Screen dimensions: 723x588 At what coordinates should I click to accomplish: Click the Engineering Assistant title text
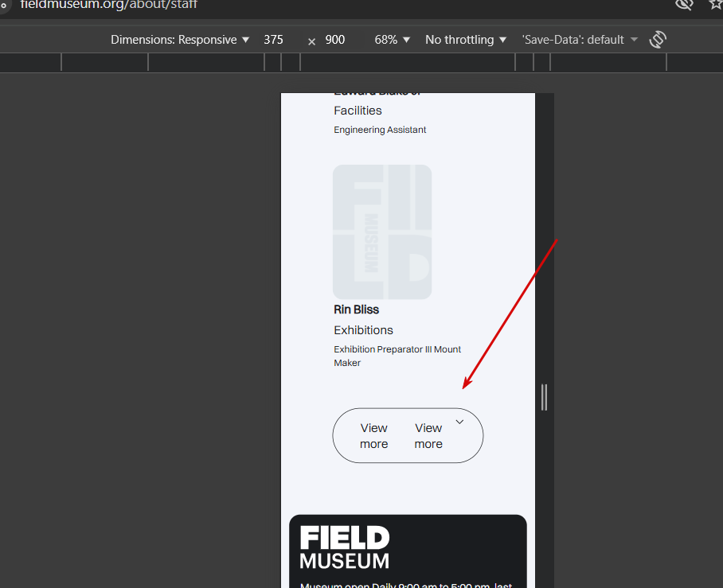[x=380, y=130]
